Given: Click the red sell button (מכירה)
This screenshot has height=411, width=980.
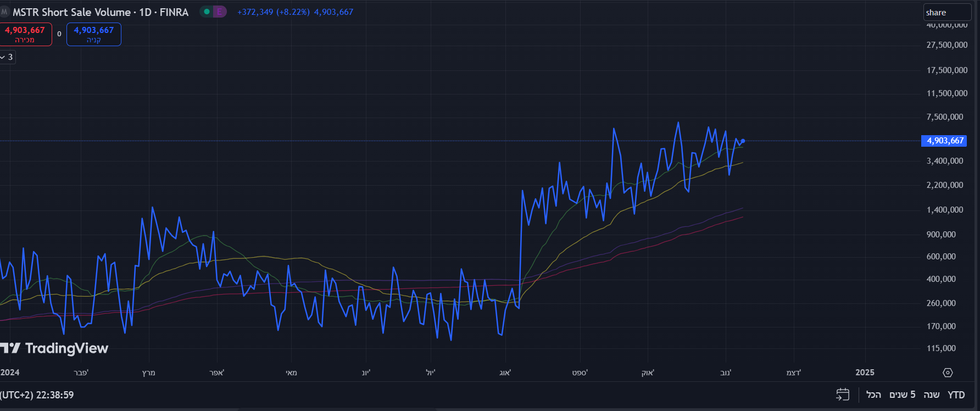Looking at the screenshot, I should [x=25, y=34].
